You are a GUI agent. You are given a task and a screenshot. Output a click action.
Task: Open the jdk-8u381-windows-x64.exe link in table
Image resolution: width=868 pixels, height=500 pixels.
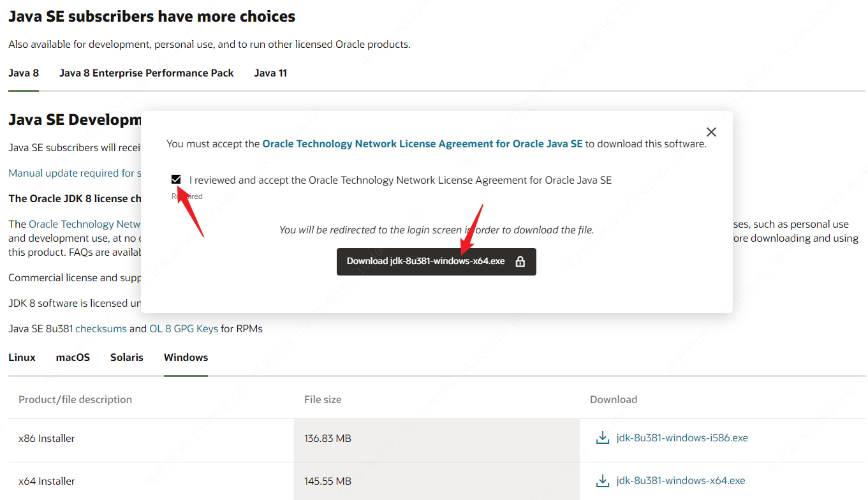[x=680, y=481]
